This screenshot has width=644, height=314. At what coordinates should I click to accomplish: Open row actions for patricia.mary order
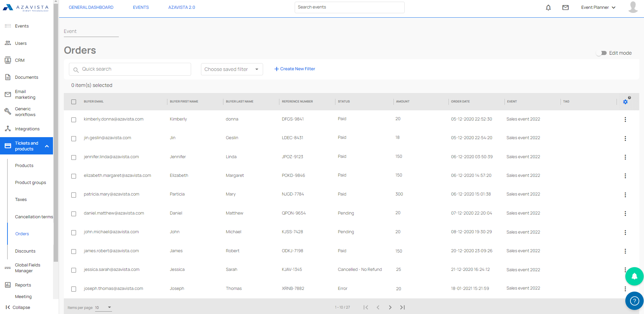(625, 195)
